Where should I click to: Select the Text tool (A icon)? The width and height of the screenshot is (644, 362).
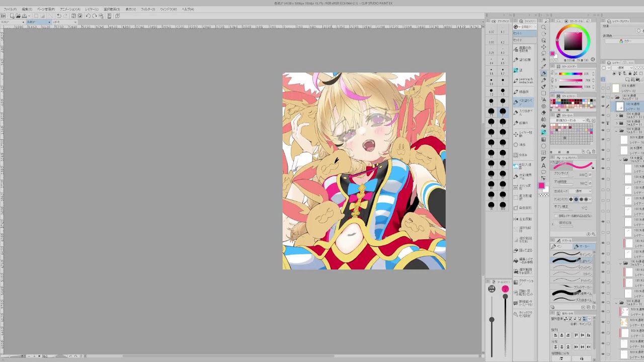click(543, 165)
